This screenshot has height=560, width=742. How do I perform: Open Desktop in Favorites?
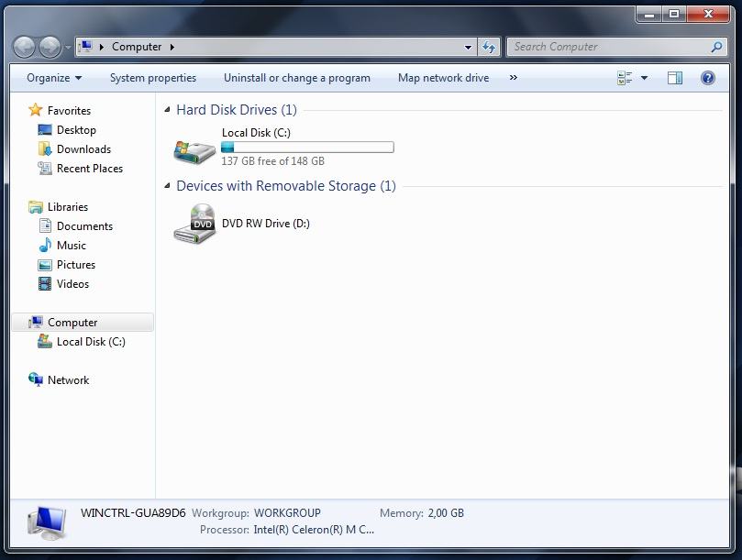coord(76,130)
